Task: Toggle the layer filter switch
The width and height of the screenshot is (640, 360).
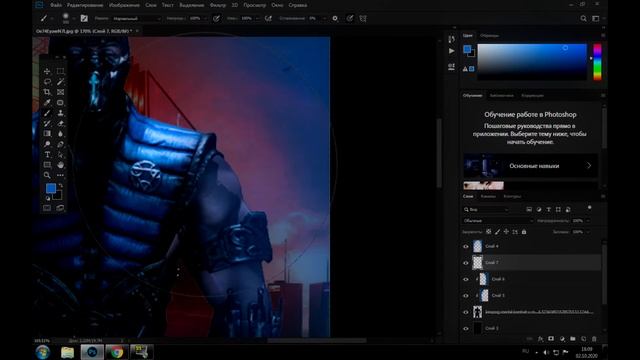Action: pos(589,208)
